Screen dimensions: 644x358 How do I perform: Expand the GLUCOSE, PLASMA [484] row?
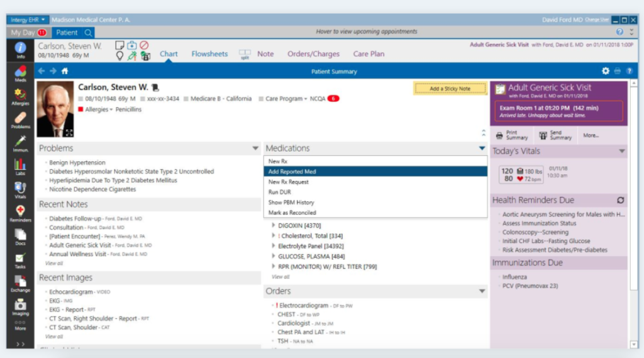(x=273, y=256)
